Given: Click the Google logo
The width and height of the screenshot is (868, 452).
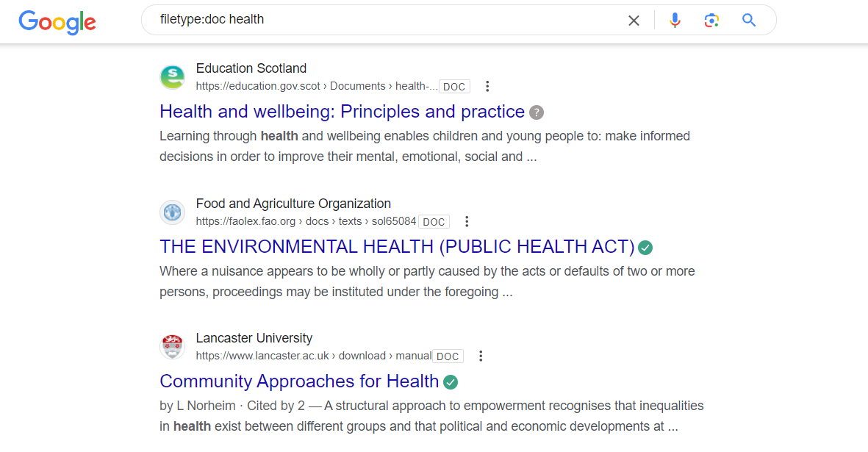Looking at the screenshot, I should 57,22.
